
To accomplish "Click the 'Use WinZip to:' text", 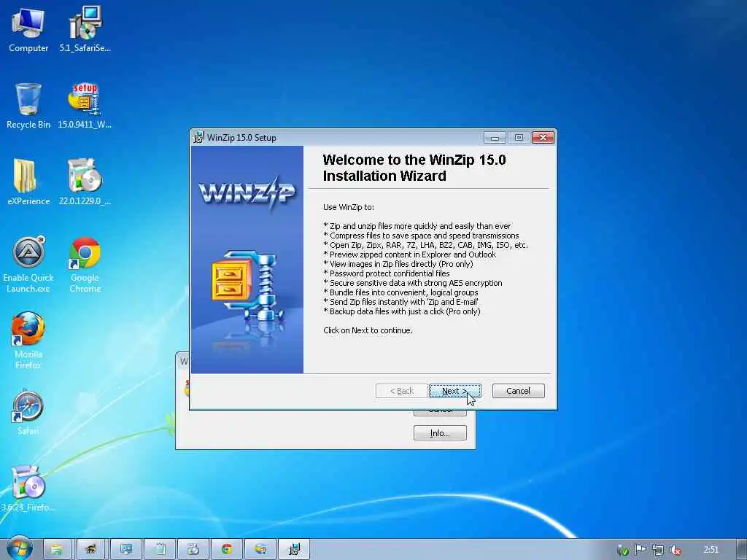I will (349, 207).
